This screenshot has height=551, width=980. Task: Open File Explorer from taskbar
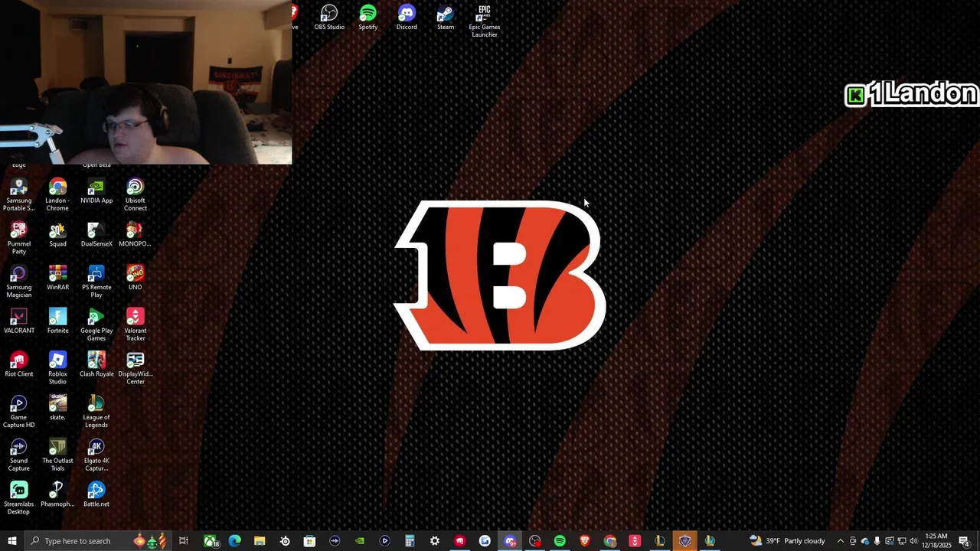click(260, 541)
